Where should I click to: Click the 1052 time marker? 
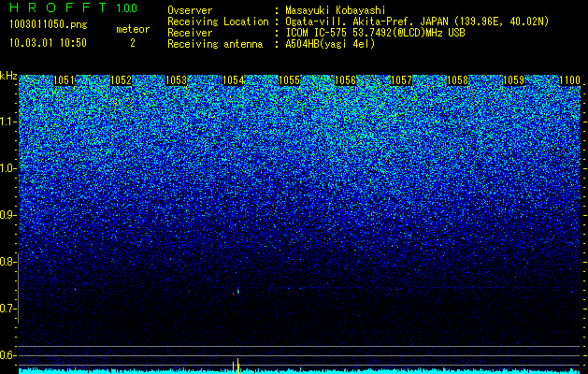point(122,80)
